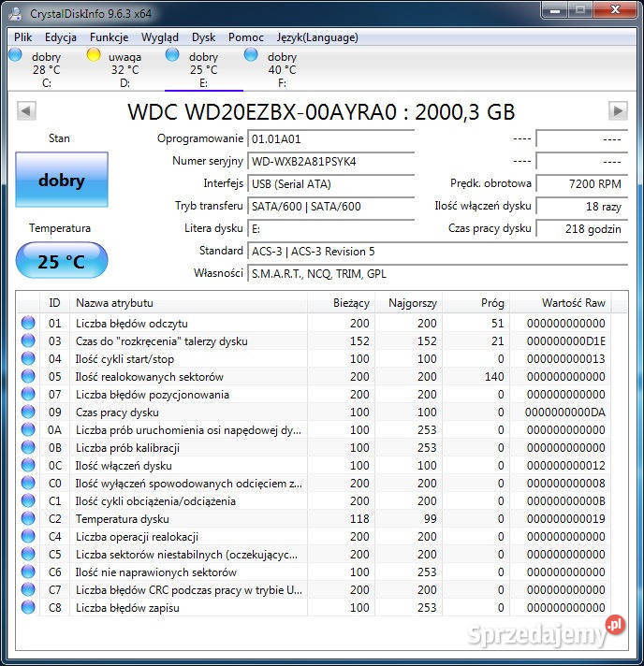This screenshot has height=666, width=644.
Task: Select the 'Liczba błędów zapisu' attribute row
Action: click(187, 608)
